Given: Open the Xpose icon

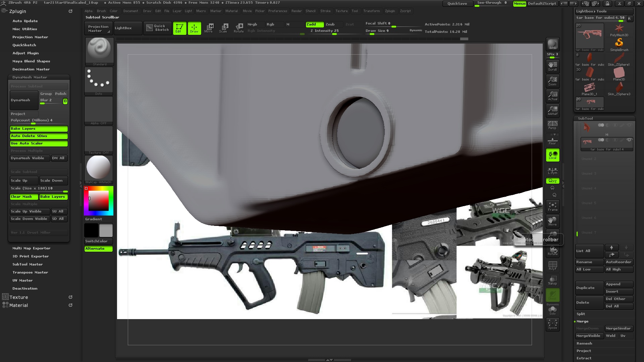Looking at the screenshot, I should (552, 324).
